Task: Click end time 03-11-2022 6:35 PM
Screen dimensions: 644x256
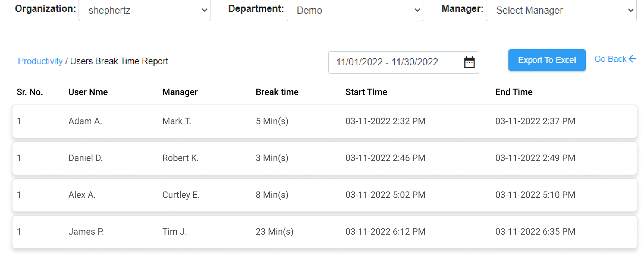Action: (x=535, y=232)
